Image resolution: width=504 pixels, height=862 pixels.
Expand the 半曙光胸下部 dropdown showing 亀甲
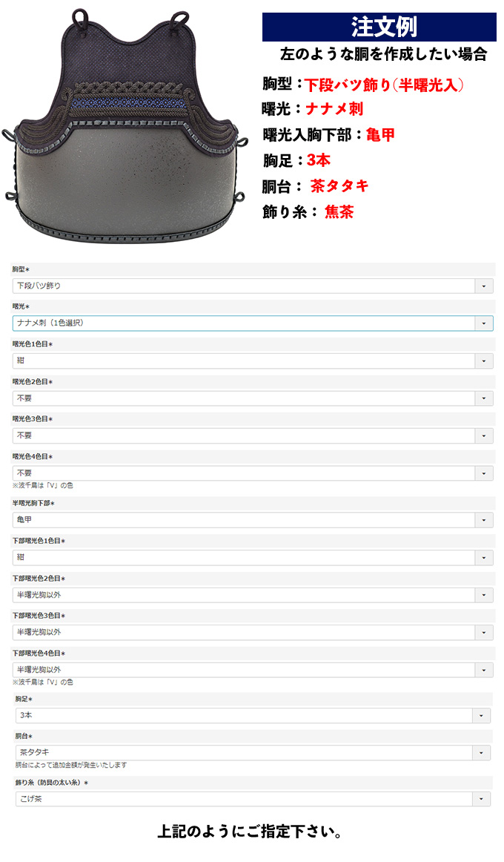[x=253, y=520]
